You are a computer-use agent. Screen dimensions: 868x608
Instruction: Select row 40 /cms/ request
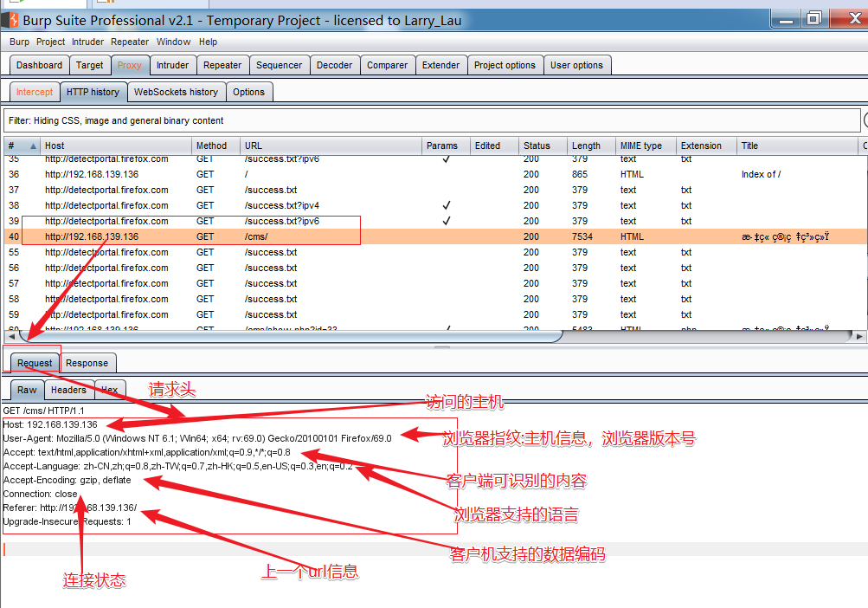click(435, 236)
